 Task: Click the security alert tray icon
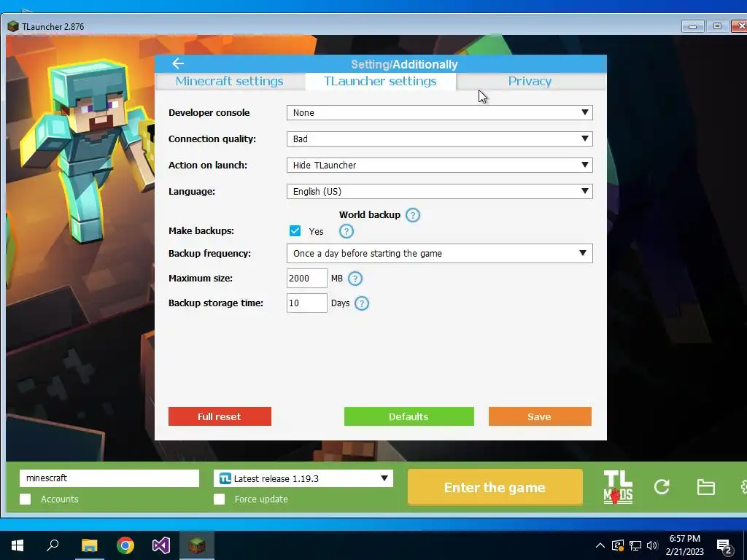[617, 545]
